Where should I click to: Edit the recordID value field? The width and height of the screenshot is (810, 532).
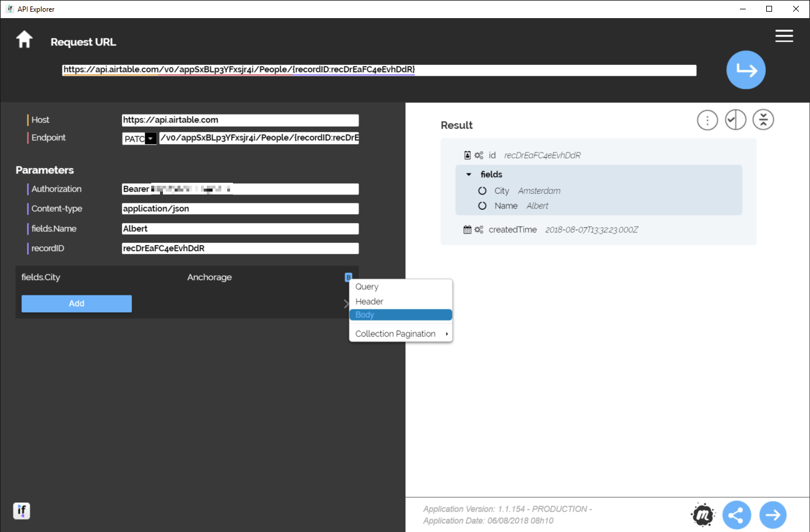pos(240,249)
